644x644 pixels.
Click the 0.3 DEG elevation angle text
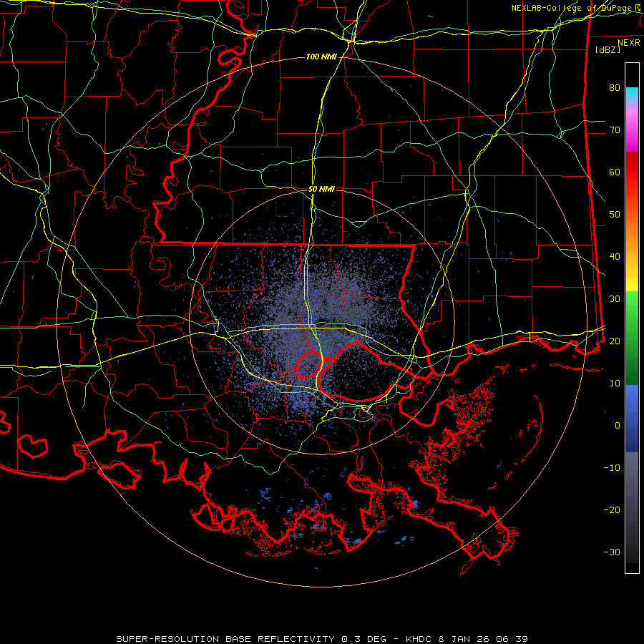pos(364,639)
